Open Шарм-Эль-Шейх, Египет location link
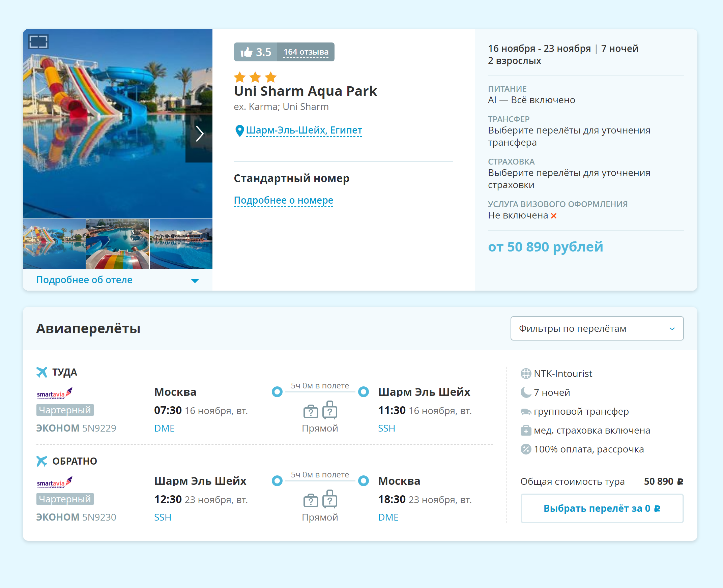 pos(304,130)
